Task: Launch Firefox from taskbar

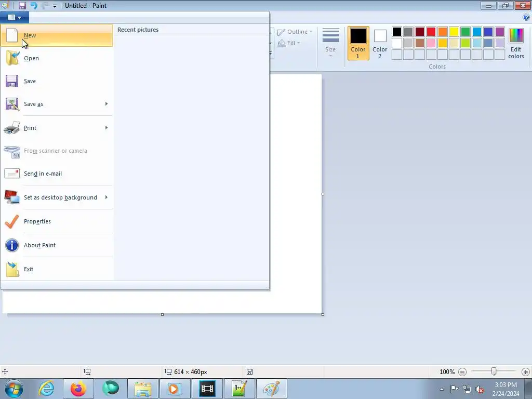Action: (x=78, y=389)
